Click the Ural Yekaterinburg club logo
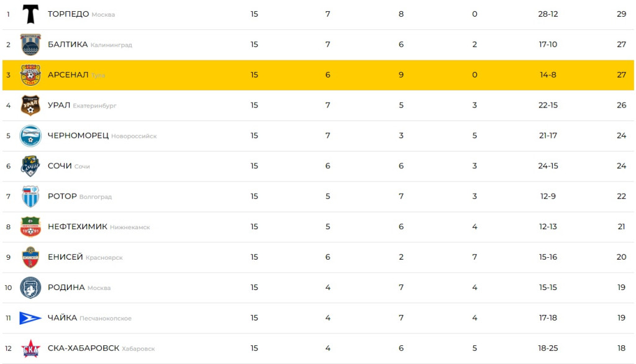The image size is (636, 364). tap(30, 105)
